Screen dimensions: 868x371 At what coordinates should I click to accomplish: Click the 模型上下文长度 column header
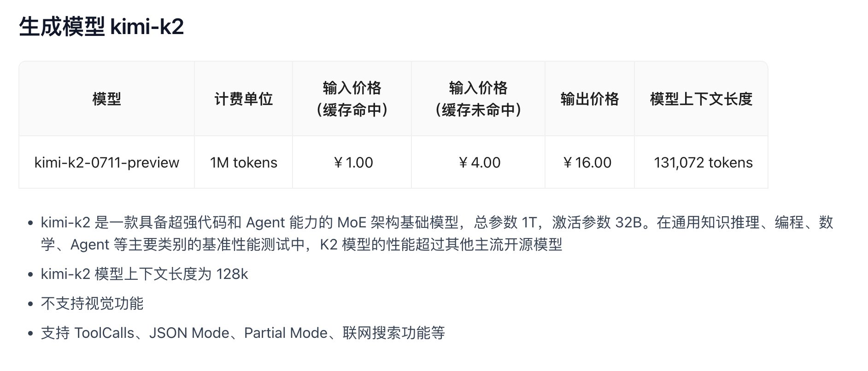click(x=701, y=99)
